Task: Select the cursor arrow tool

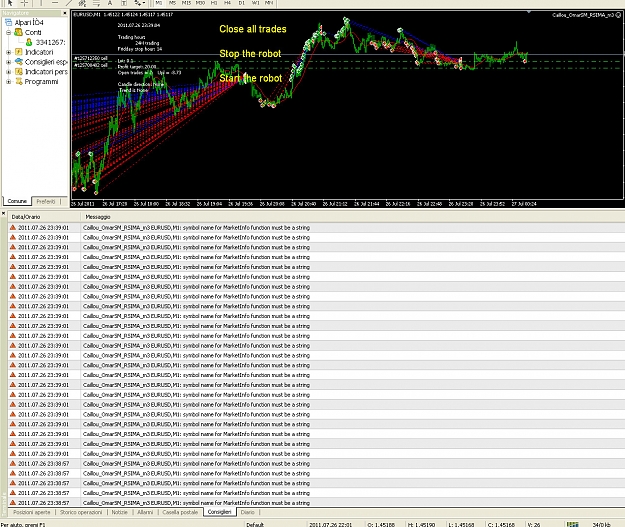Action: [x=10, y=3]
